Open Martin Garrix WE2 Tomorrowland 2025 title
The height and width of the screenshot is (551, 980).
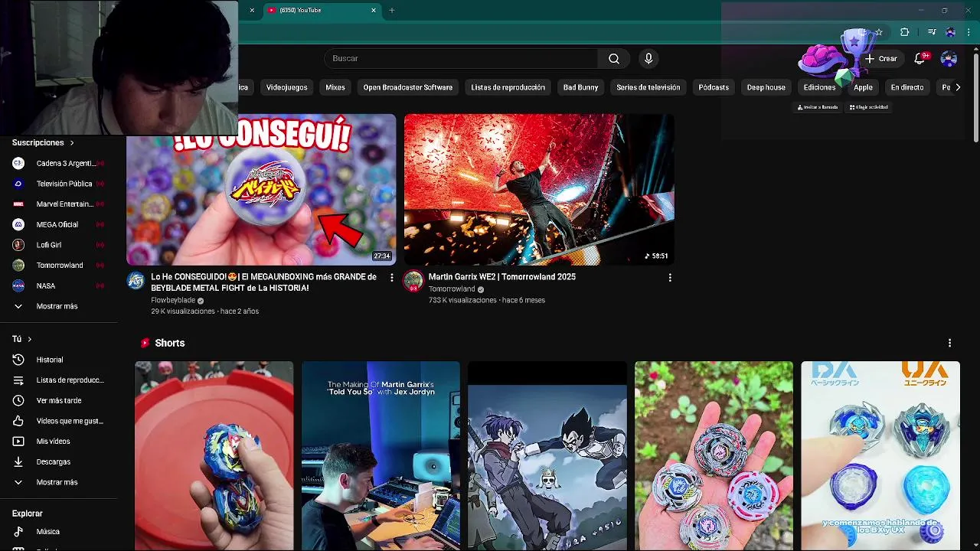pos(502,277)
